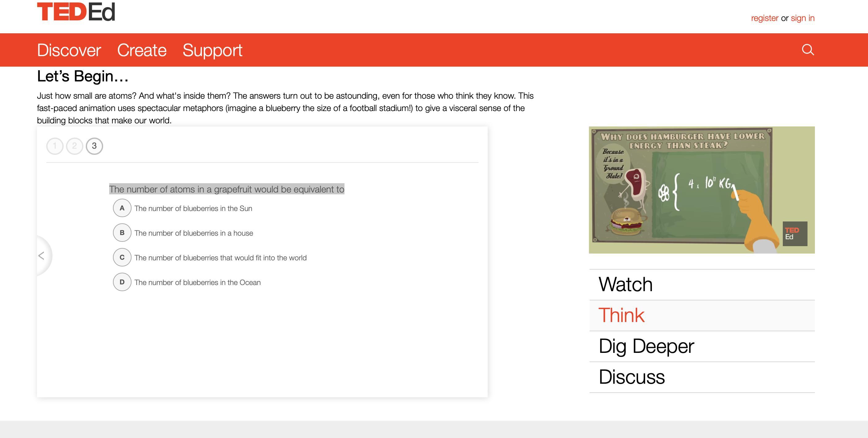
Task: Jump to question 1 circle
Action: coord(55,146)
